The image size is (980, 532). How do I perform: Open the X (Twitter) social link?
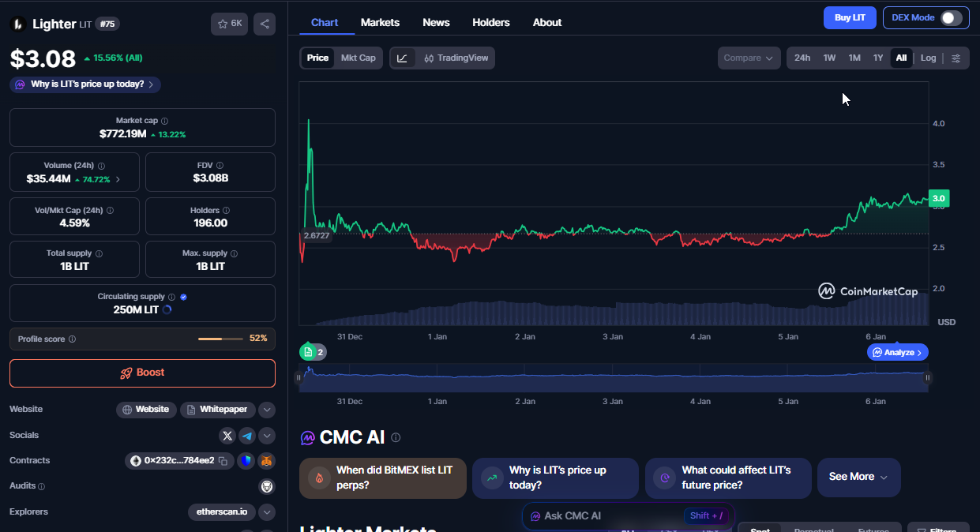click(227, 436)
